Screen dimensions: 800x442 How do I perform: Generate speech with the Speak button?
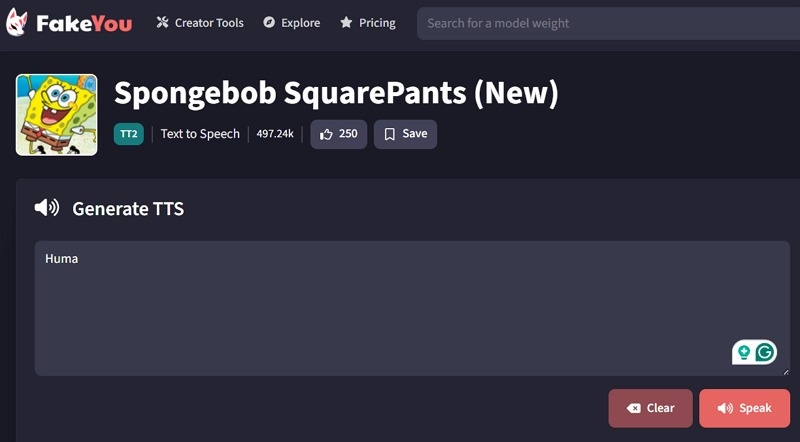click(x=745, y=408)
